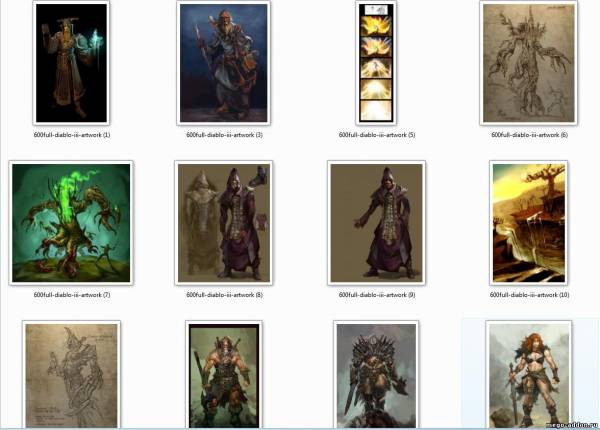Select the 600full-diablo-iii-artwork (6) sketch thumbnail
This screenshot has width=600, height=430.
point(529,63)
